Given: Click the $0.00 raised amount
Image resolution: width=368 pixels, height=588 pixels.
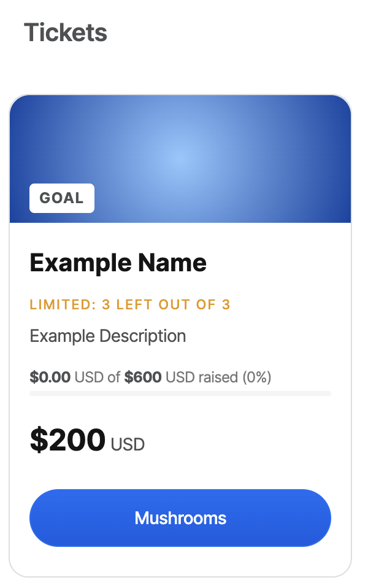Looking at the screenshot, I should [50, 377].
